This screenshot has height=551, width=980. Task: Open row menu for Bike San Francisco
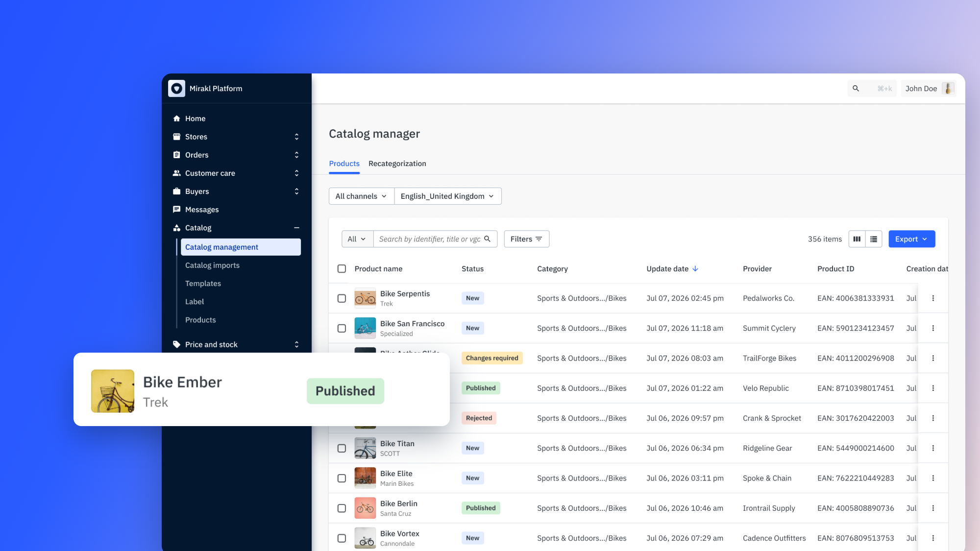coord(933,328)
